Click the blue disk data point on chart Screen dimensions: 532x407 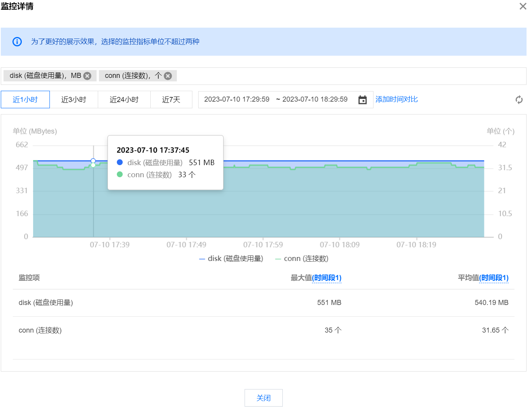(93, 161)
